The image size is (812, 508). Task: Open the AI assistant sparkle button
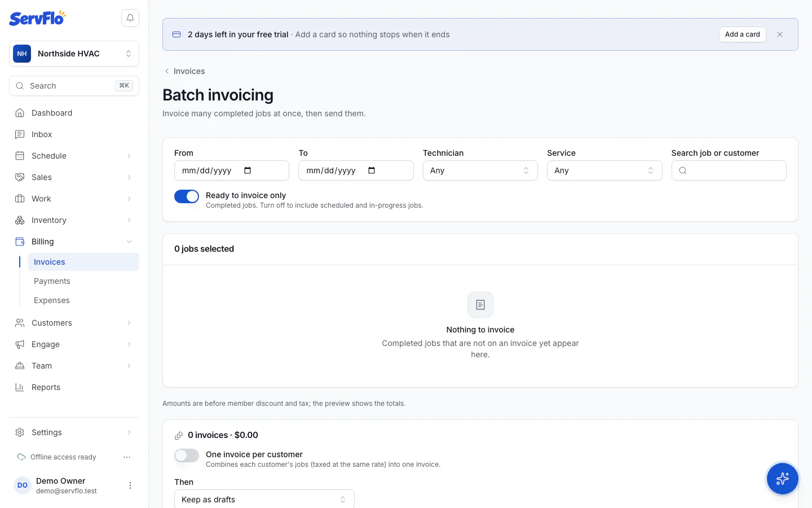[x=782, y=479]
